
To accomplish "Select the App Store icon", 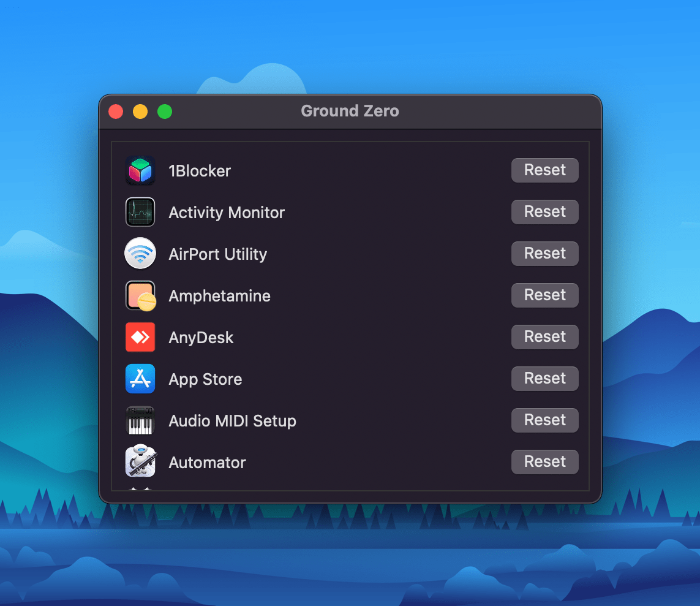I will click(140, 379).
